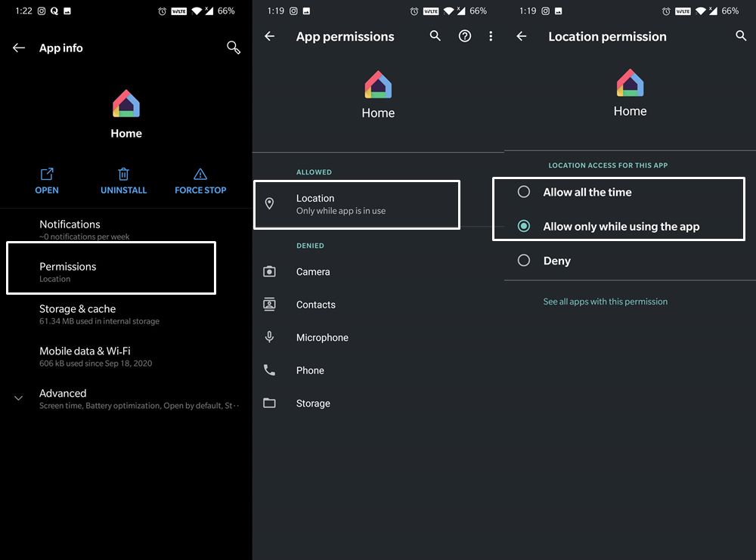Open Storage permission entry

[378, 404]
